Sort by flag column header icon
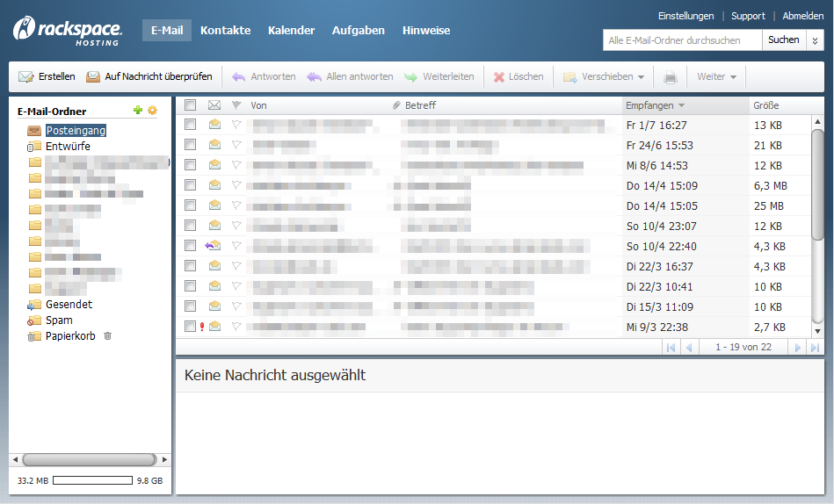Image resolution: width=834 pixels, height=504 pixels. tap(236, 105)
